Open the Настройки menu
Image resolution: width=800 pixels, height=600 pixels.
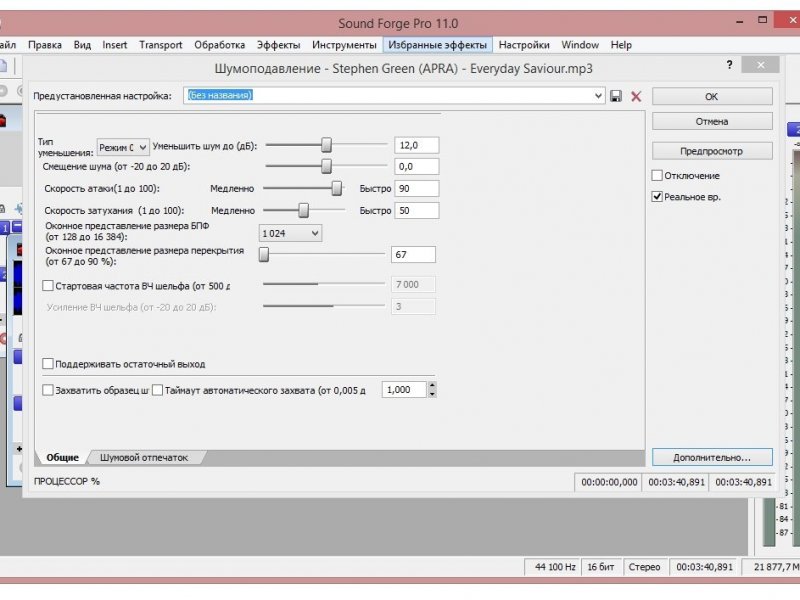(524, 45)
